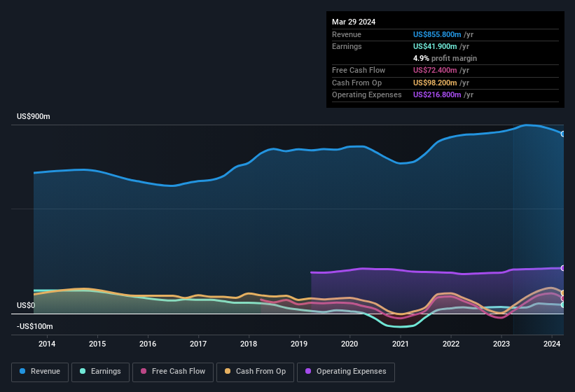Screen dimensions: 575x392
Task: Click the US$900m y-axis label
Action: (34, 116)
